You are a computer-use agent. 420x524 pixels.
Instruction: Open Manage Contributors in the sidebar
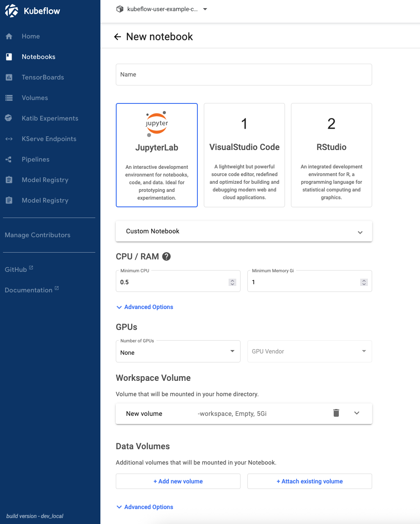38,235
